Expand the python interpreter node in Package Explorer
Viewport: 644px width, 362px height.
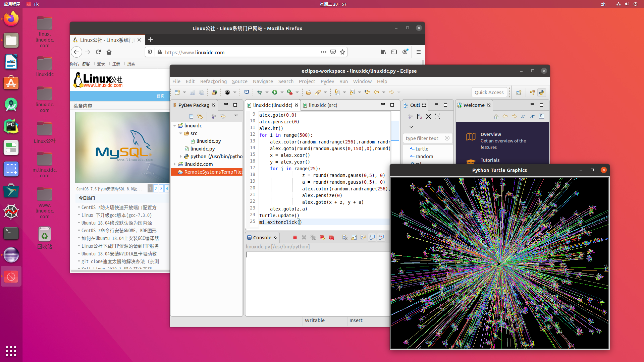pos(181,156)
